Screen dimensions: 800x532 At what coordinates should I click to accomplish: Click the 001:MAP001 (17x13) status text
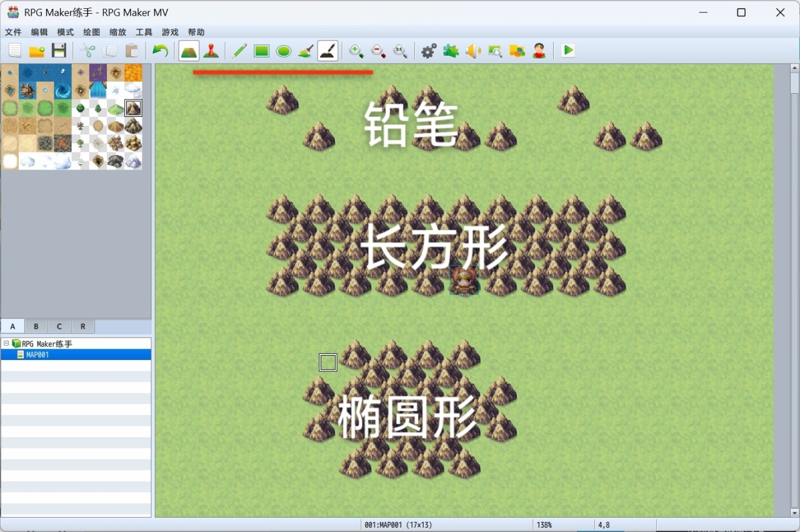tap(398, 525)
